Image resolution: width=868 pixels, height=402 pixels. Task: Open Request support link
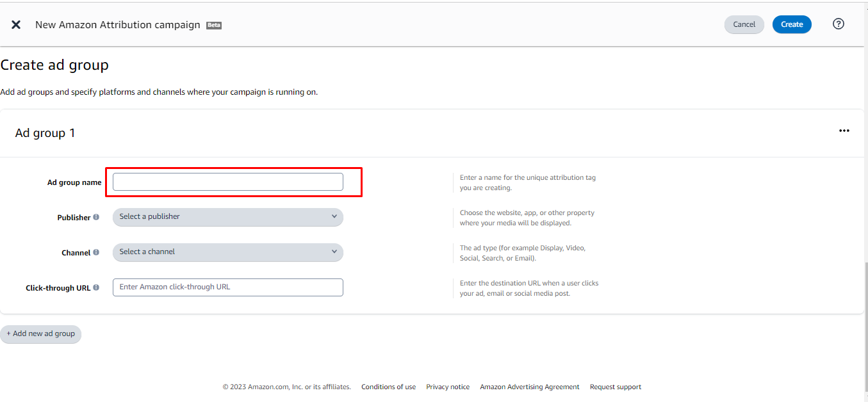click(x=616, y=387)
